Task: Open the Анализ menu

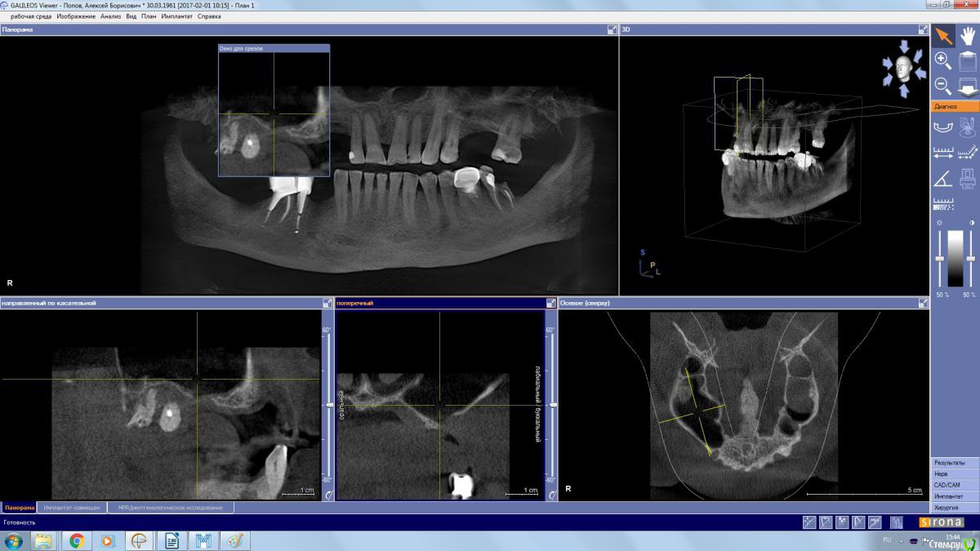Action: point(110,16)
